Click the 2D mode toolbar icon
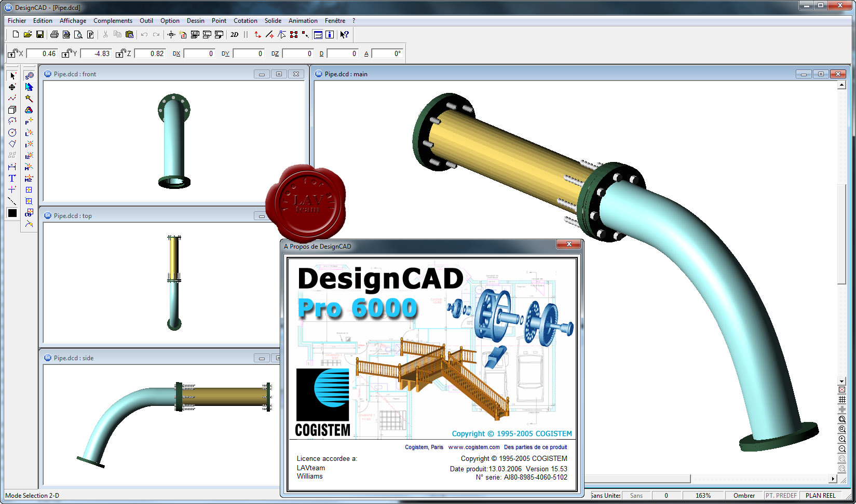This screenshot has height=504, width=856. (x=235, y=34)
